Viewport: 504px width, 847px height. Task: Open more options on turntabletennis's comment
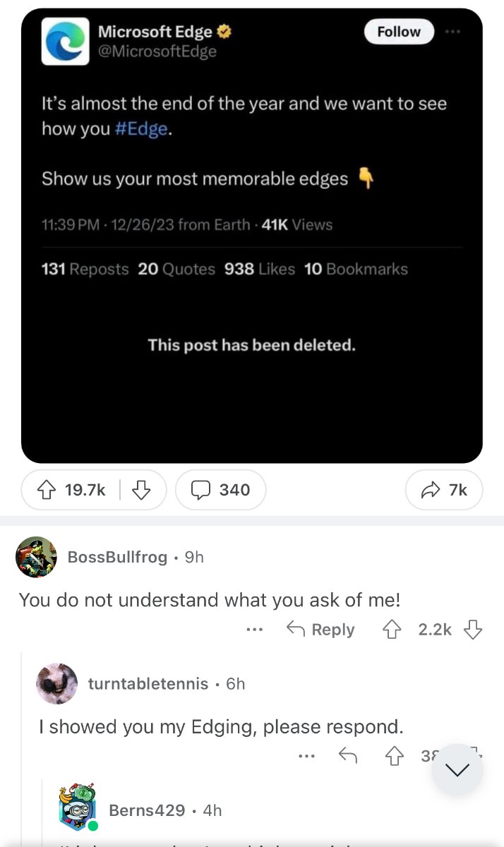click(x=306, y=756)
